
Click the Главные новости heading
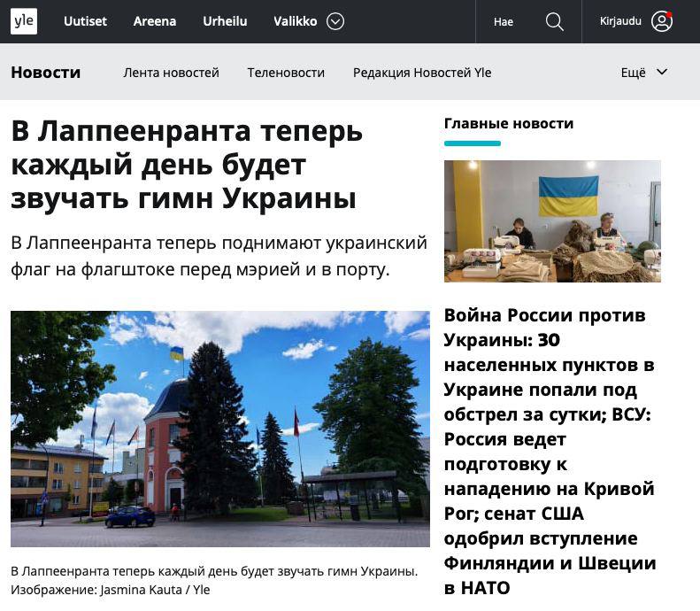[x=508, y=123]
